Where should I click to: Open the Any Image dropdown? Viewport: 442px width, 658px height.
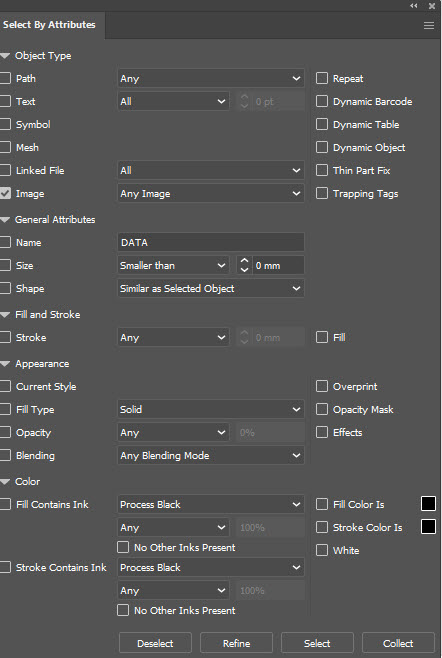[211, 193]
